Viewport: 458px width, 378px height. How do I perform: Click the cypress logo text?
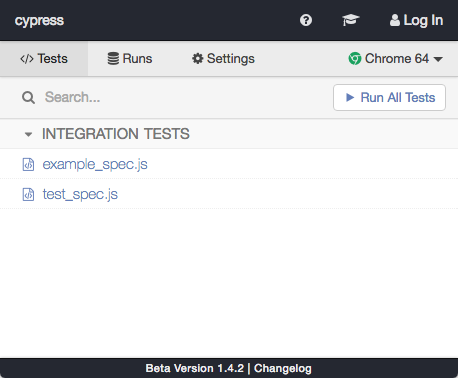39,21
